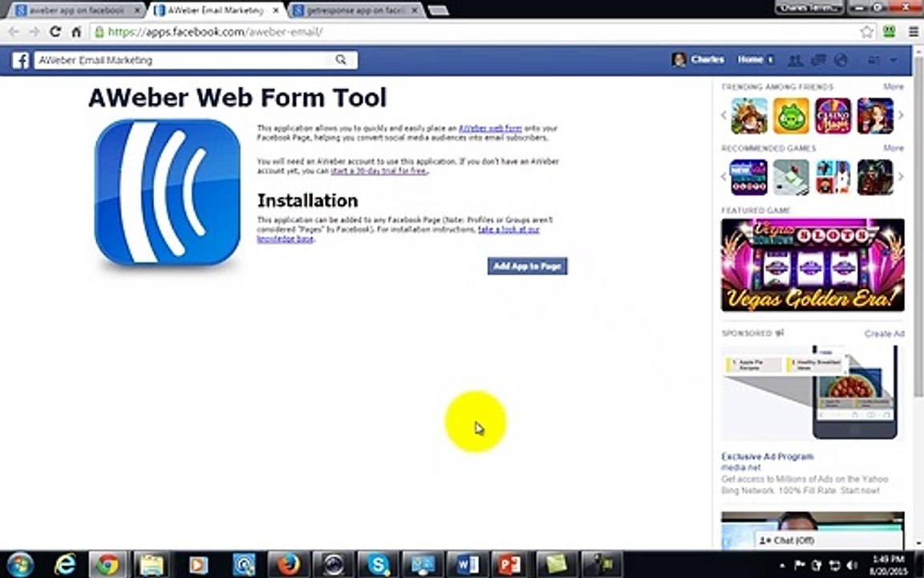
Task: Click More next to Recommended Games
Action: tap(894, 148)
